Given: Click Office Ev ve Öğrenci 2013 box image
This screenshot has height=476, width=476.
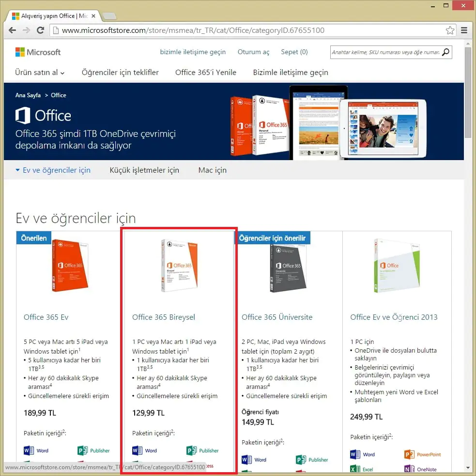Looking at the screenshot, I should (397, 266).
